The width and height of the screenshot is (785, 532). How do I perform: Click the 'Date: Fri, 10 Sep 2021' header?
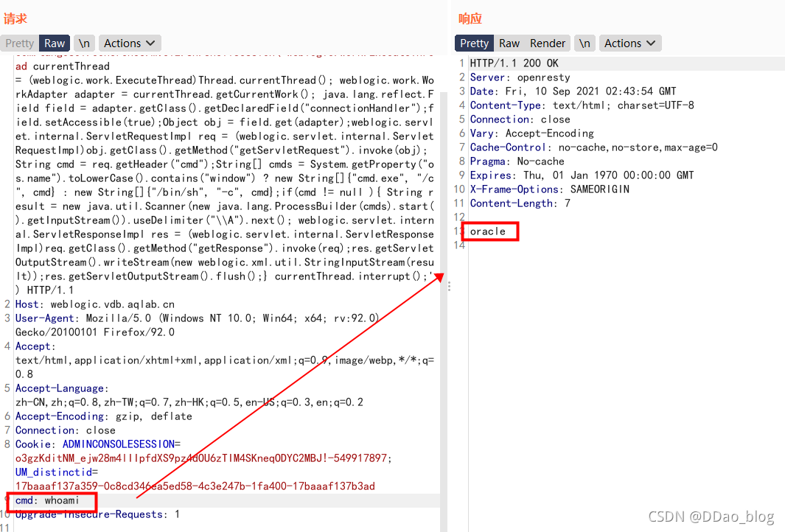tap(573, 91)
